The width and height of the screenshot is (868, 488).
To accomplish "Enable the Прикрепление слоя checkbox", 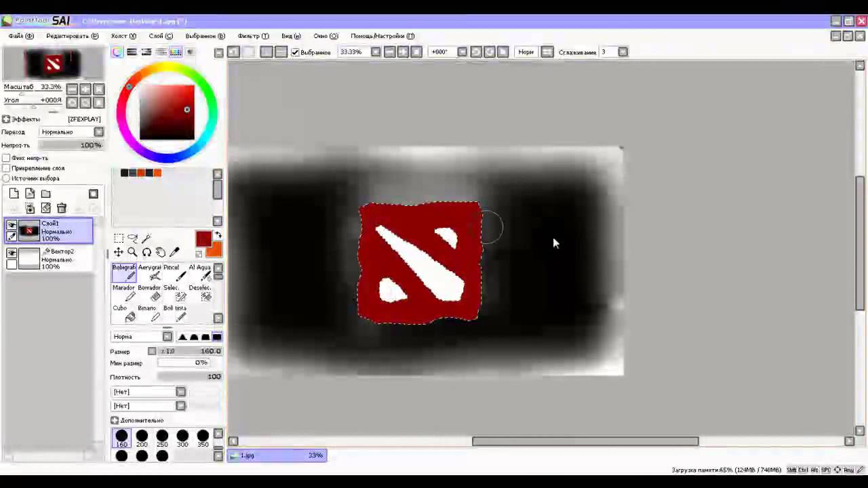I will [6, 168].
